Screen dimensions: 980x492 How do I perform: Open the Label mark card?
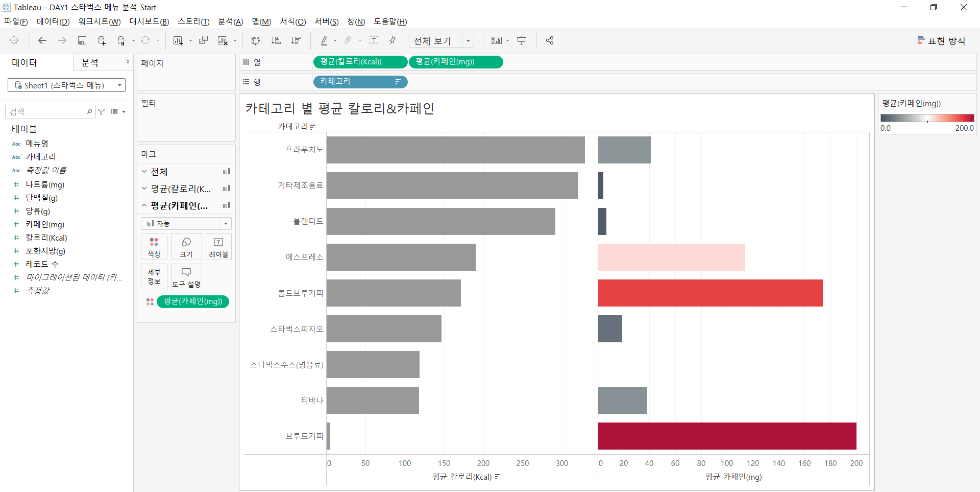(x=218, y=247)
